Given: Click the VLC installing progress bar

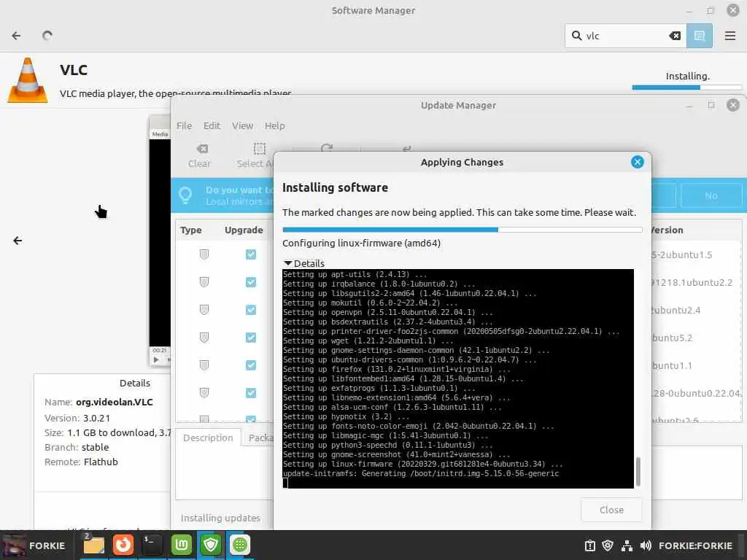Looking at the screenshot, I should (686, 87).
